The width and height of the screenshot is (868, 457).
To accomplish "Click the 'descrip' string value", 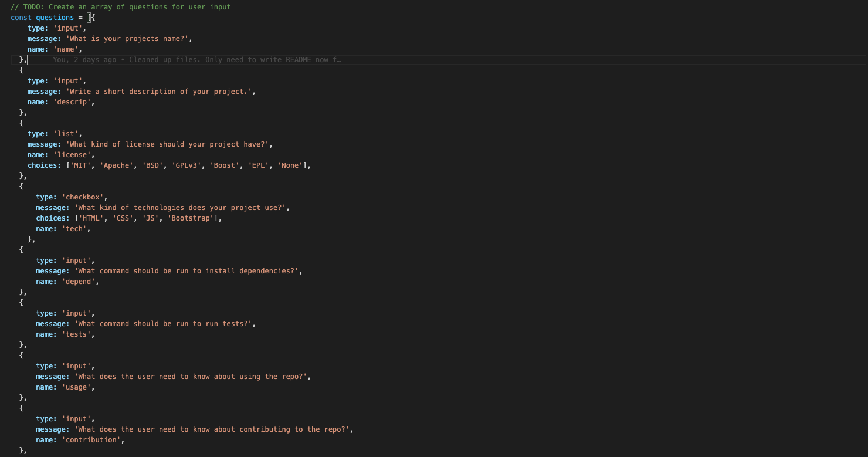I will click(x=77, y=101).
